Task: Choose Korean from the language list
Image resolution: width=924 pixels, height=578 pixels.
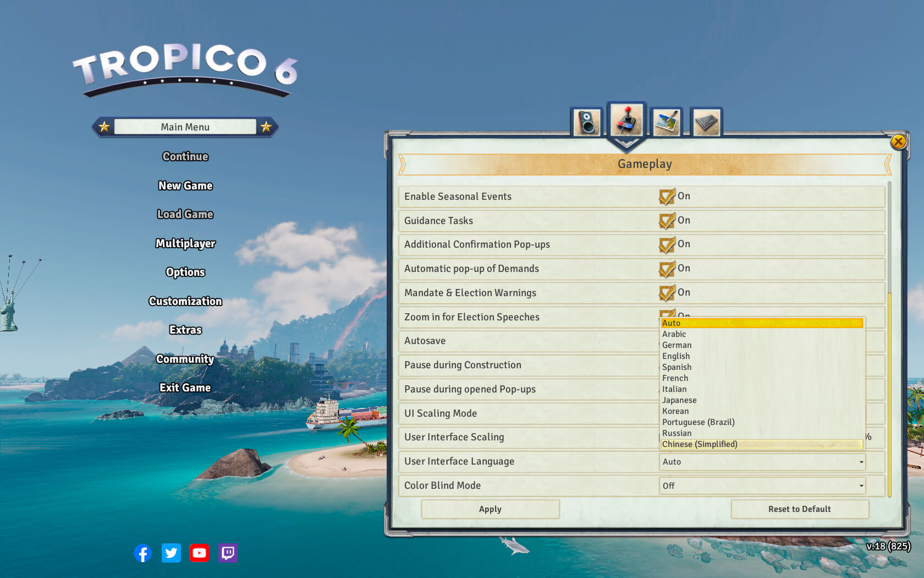Action: [x=762, y=411]
